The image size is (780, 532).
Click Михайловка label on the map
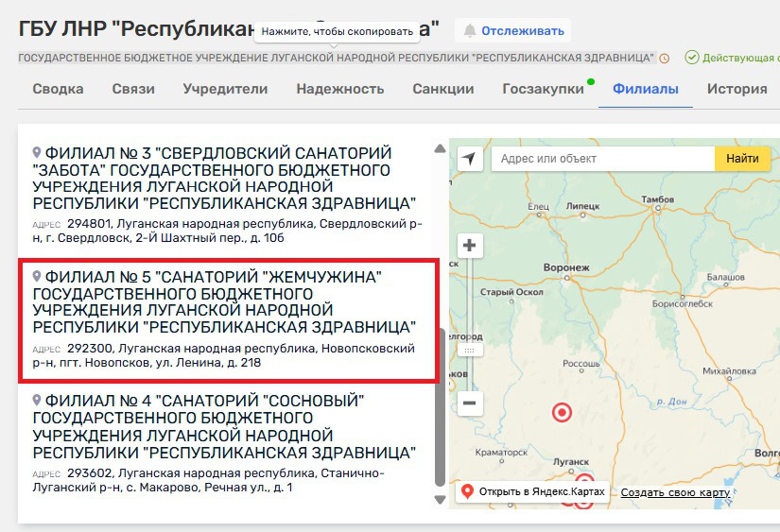pyautogui.click(x=729, y=371)
